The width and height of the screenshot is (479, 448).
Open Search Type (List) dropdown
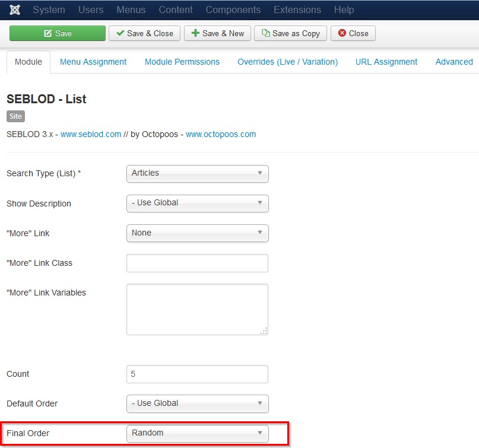pos(197,173)
